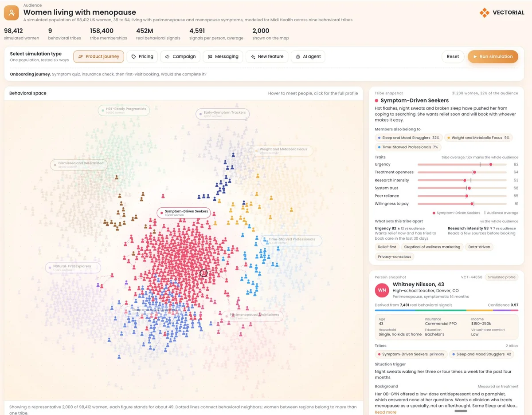Click the HRT-Ready Pragmatists tribe label

[124, 110]
